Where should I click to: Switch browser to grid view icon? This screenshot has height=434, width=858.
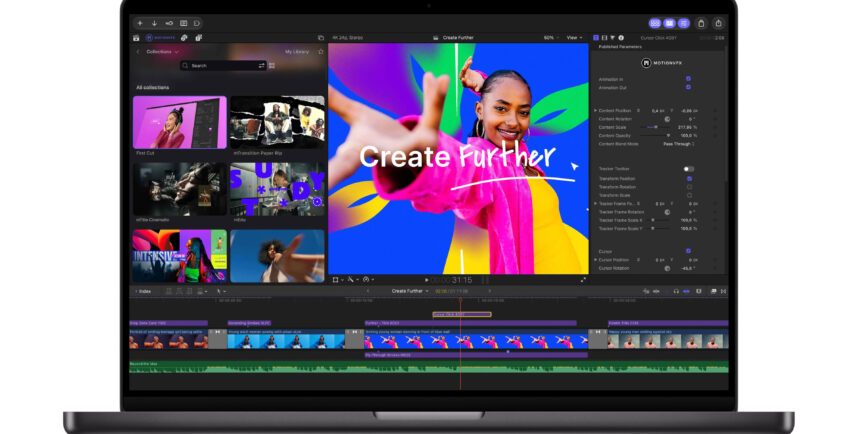click(x=272, y=66)
